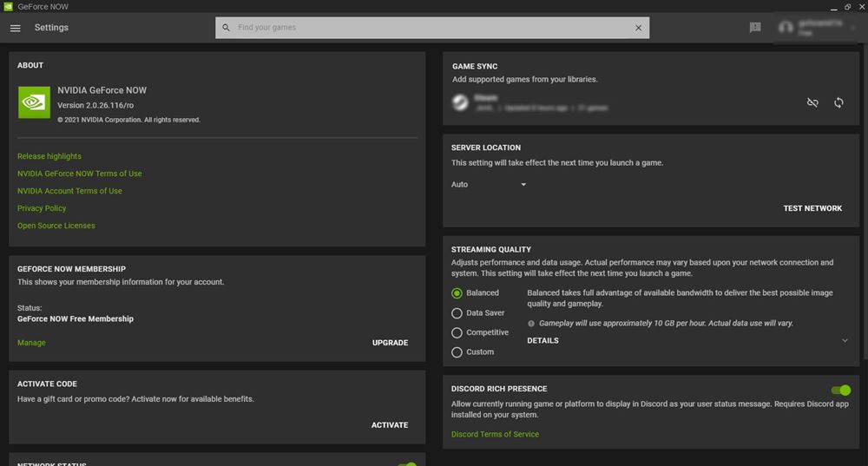
Task: Click the Settings page title
Action: [51, 27]
